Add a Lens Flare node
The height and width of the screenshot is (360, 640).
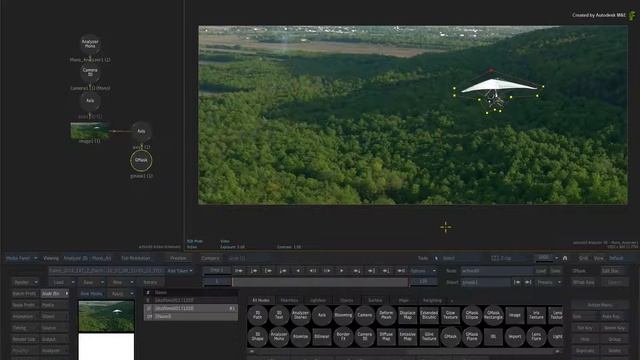coord(536,337)
